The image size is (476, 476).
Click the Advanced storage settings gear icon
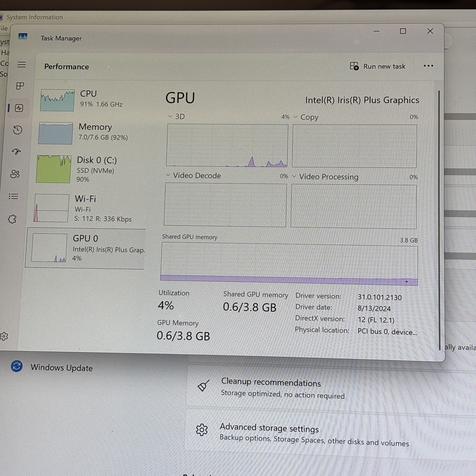(x=202, y=430)
